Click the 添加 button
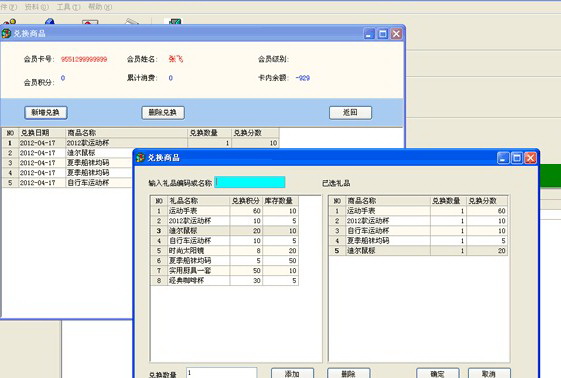The width and height of the screenshot is (561, 378). (x=292, y=373)
